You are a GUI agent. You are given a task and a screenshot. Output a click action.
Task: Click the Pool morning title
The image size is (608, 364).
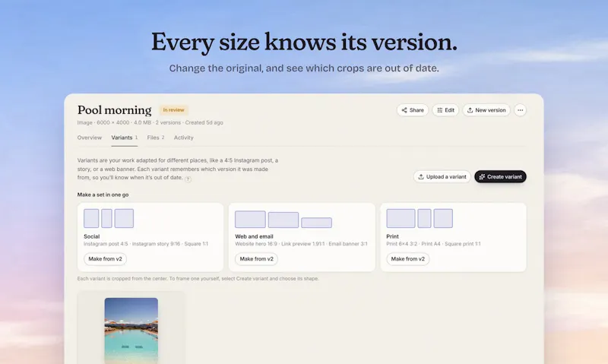pyautogui.click(x=115, y=110)
